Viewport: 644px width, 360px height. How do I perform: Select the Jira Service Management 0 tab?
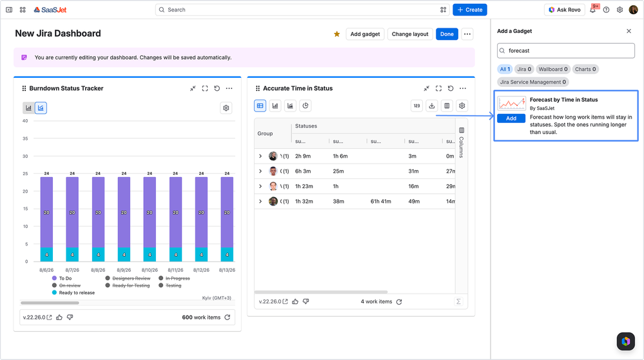coord(532,82)
